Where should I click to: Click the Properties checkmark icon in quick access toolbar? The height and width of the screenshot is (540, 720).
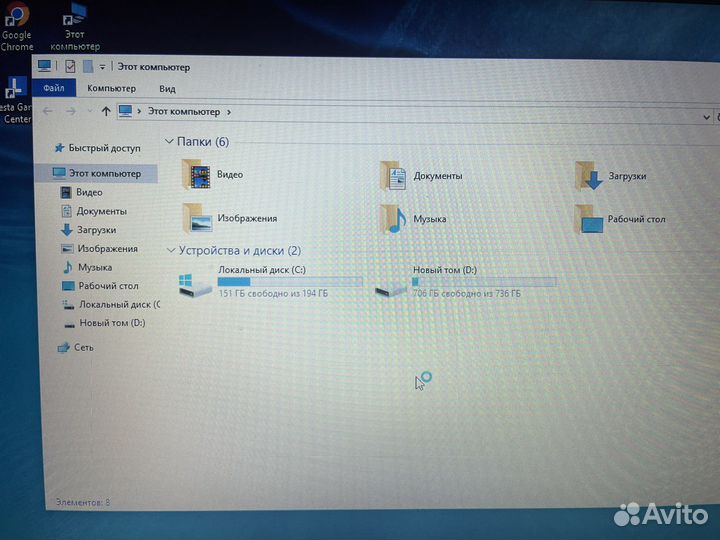[x=70, y=67]
